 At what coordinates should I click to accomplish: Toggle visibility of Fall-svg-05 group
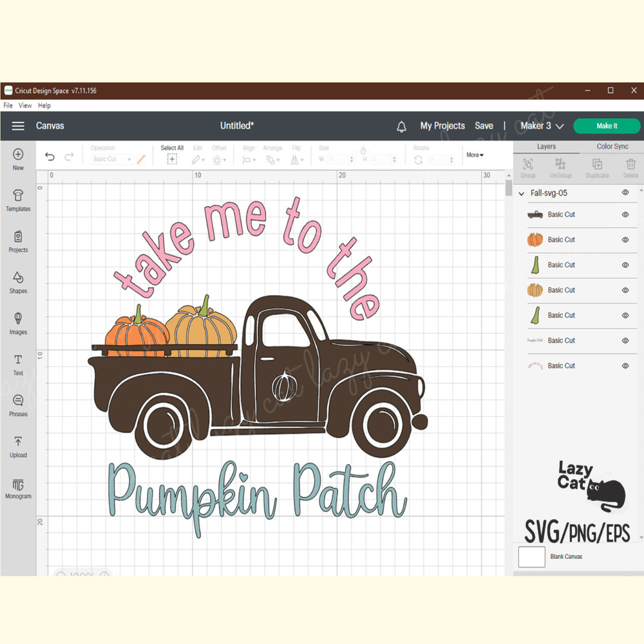[x=624, y=193]
